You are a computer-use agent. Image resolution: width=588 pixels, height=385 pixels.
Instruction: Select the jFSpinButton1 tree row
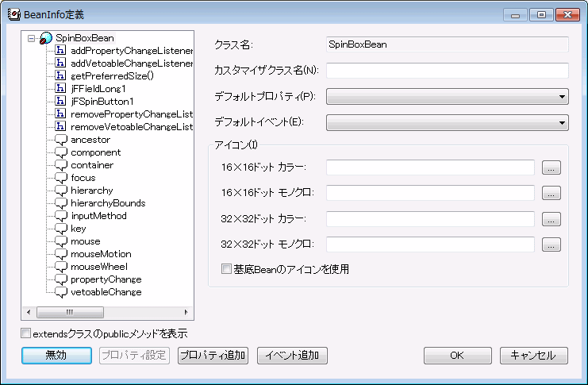pos(102,102)
